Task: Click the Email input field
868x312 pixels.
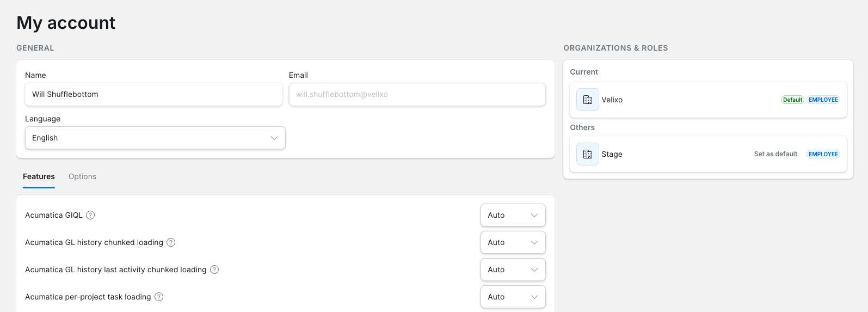Action: click(x=417, y=94)
